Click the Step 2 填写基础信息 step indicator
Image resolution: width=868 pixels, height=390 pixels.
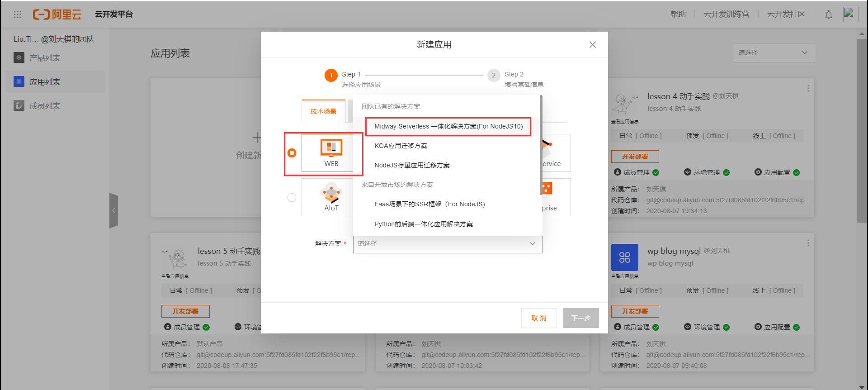click(516, 79)
